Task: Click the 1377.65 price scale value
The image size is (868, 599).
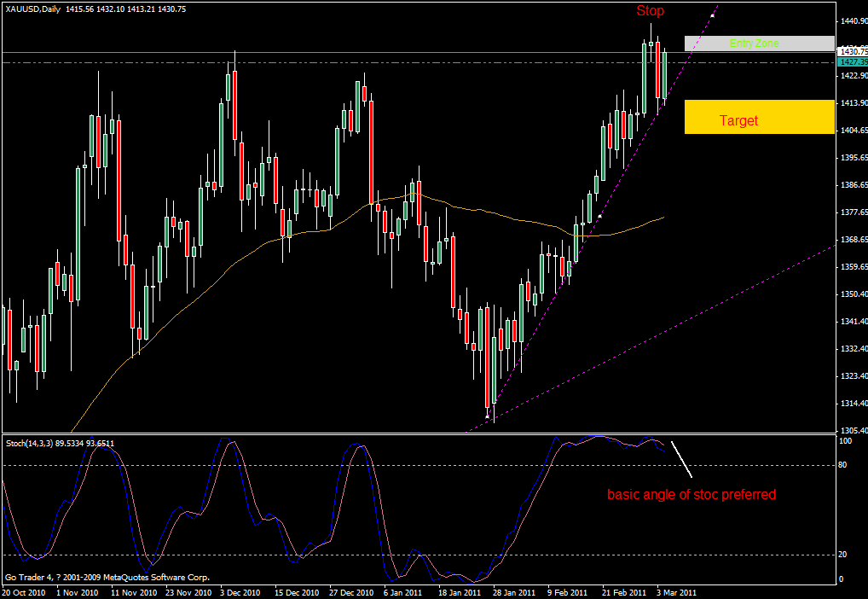Action: click(x=853, y=212)
